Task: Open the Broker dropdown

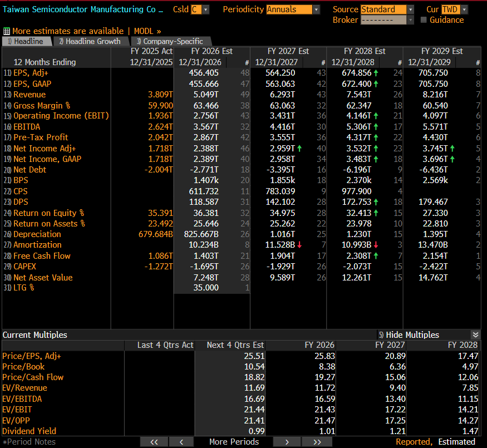Action: (x=410, y=20)
